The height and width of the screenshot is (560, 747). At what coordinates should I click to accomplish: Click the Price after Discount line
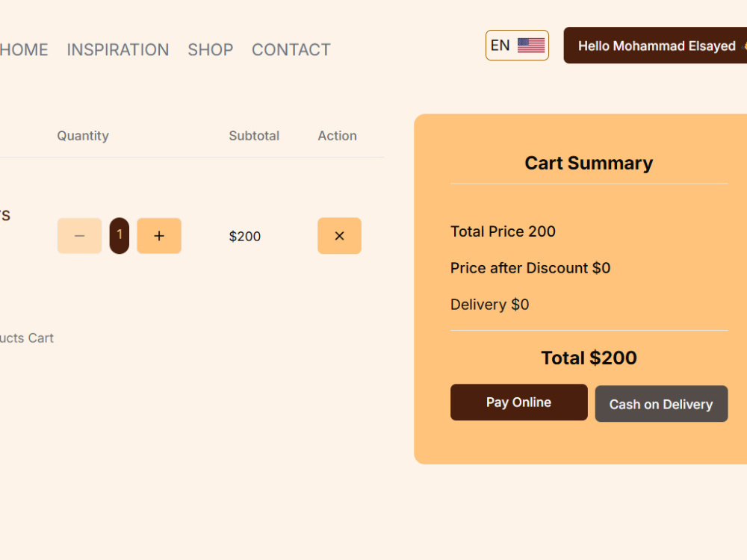click(x=530, y=268)
